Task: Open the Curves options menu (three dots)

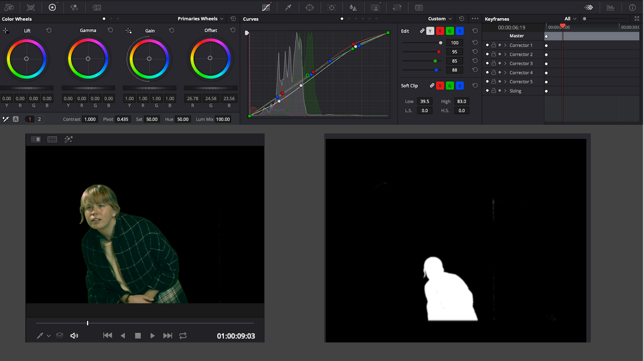Action: coord(475,19)
